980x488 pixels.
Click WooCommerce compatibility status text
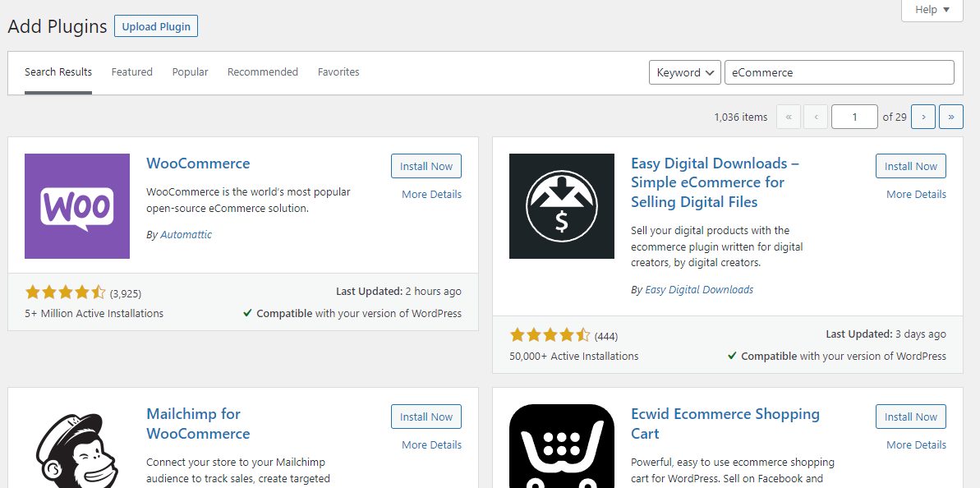(352, 314)
